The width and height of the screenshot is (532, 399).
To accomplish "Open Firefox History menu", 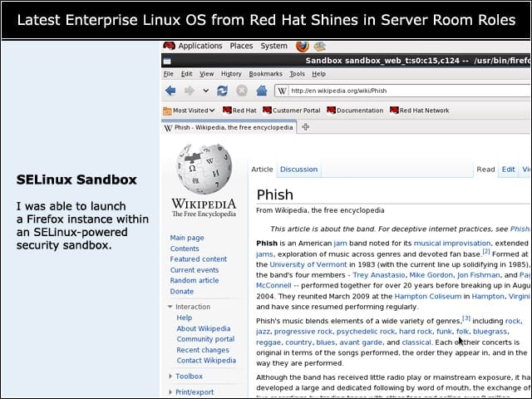I will pos(231,74).
